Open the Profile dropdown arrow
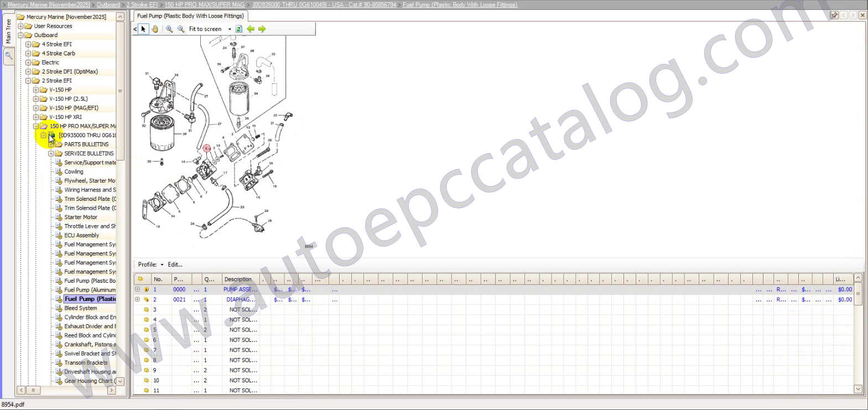 pyautogui.click(x=162, y=264)
